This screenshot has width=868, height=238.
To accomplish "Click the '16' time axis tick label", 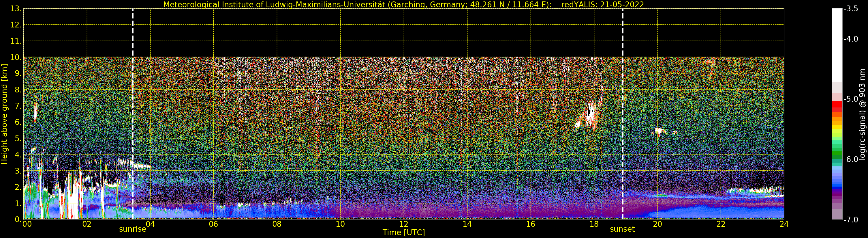I will (x=531, y=224).
